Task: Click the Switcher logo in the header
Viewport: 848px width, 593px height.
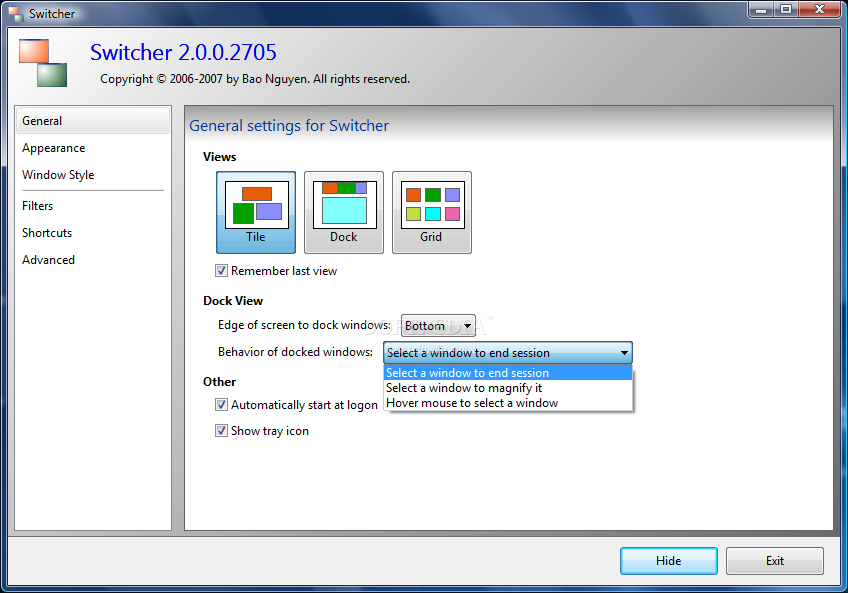Action: 43,63
